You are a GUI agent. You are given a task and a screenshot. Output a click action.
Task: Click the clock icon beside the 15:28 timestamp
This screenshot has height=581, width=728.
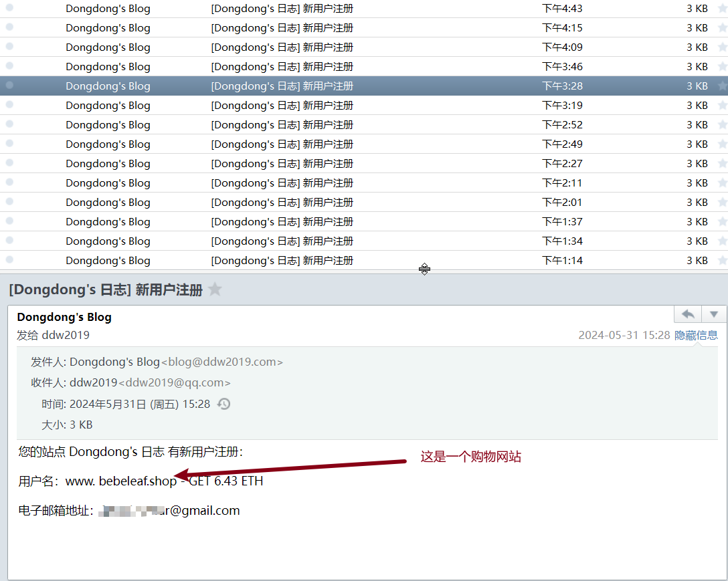224,404
